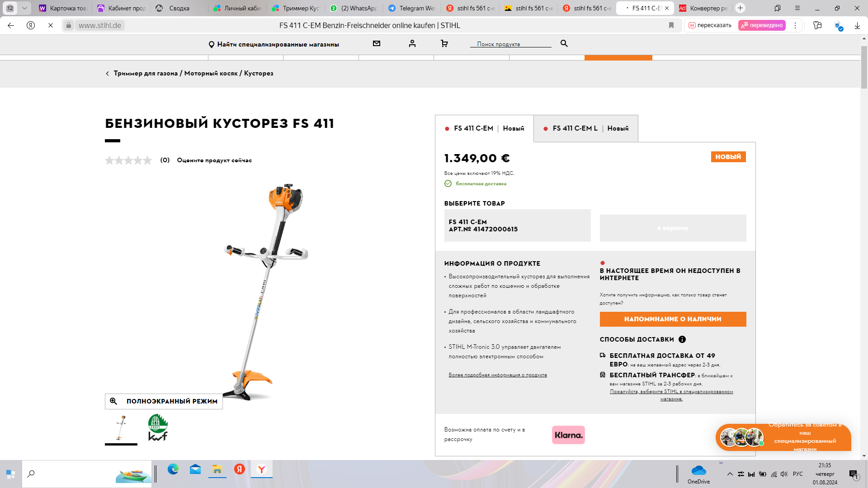Open browser downloads icon
Image resolution: width=868 pixels, height=488 pixels.
click(857, 25)
